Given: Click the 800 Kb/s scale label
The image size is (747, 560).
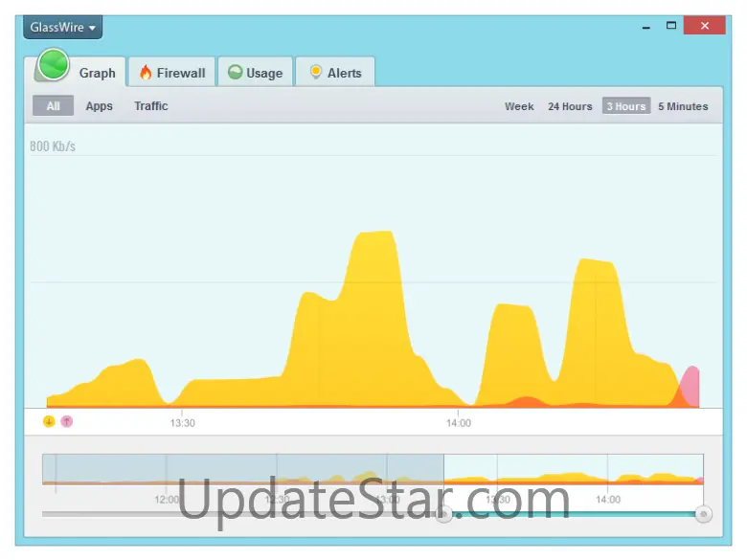Looking at the screenshot, I should [53, 146].
